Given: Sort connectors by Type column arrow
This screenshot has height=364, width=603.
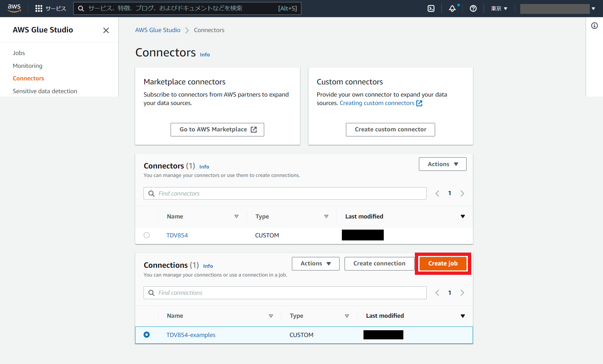Looking at the screenshot, I should click(x=326, y=216).
